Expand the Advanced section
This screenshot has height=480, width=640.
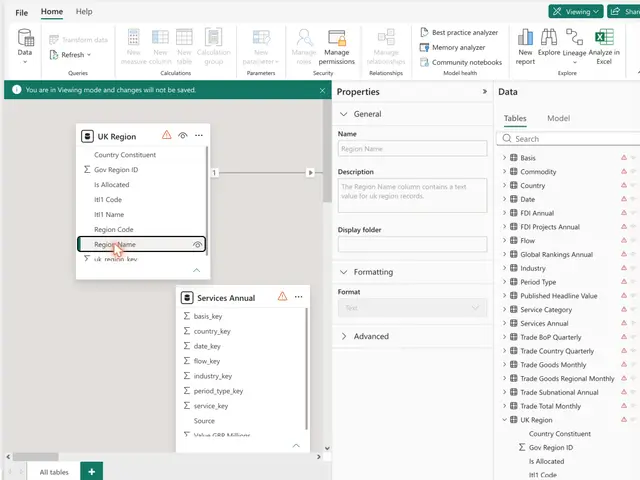click(x=344, y=336)
